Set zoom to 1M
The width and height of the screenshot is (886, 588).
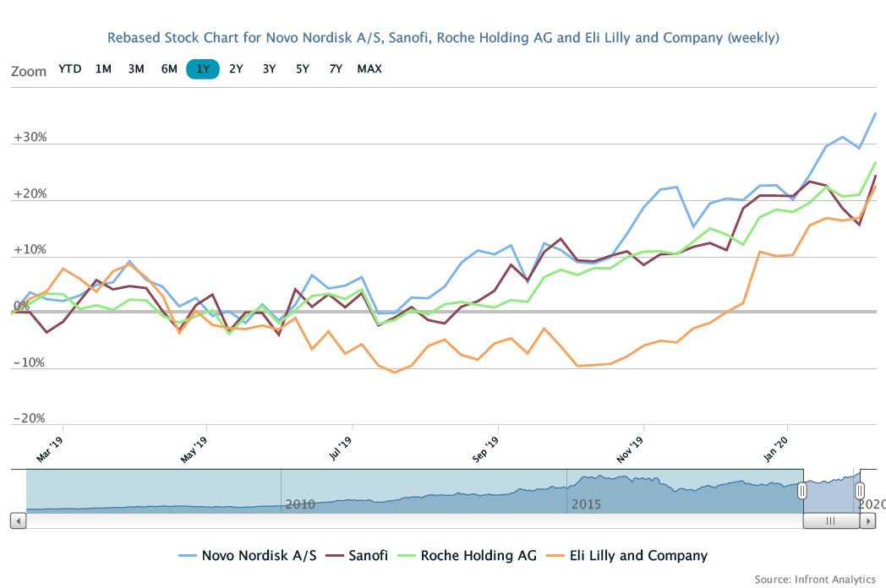(x=103, y=69)
